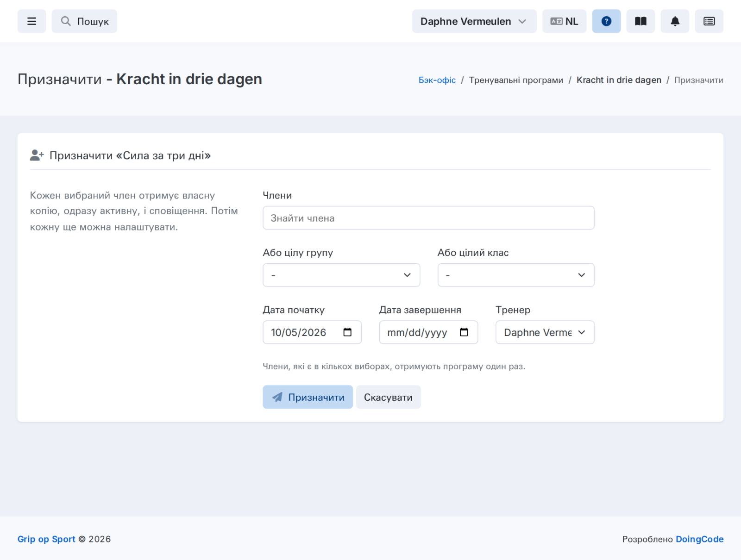Open the Або цілу групу dropdown
This screenshot has height=560, width=741.
click(341, 275)
